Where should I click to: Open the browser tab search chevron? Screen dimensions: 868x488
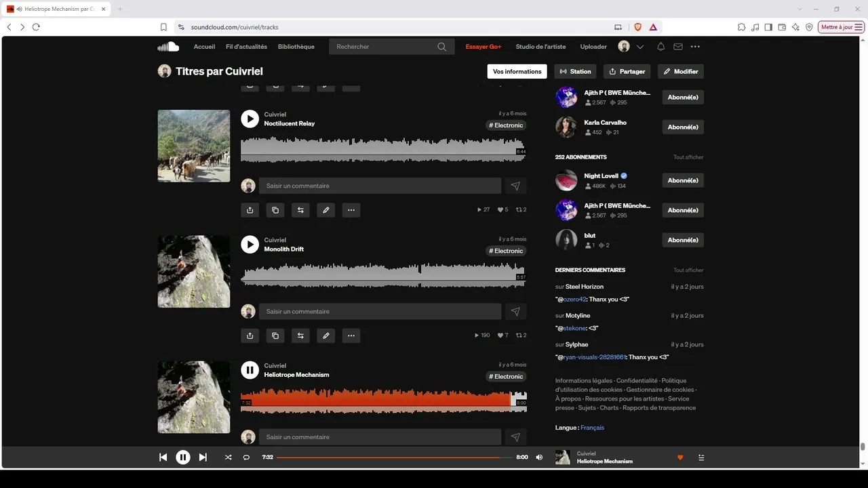tap(800, 9)
